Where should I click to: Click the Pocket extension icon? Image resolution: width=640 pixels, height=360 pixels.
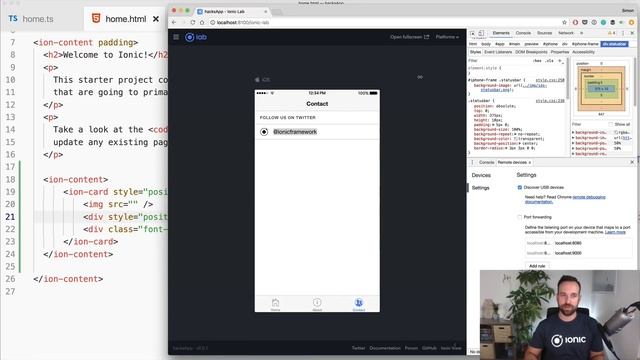(584, 22)
